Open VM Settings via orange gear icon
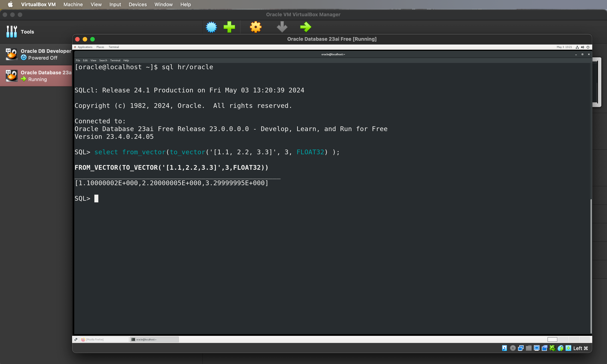 [256, 27]
